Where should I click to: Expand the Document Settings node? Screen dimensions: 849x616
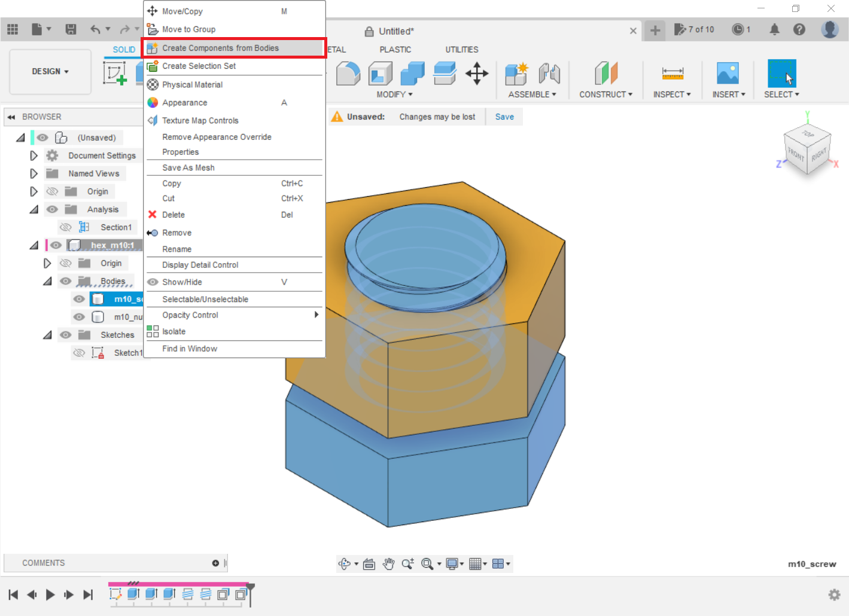pyautogui.click(x=34, y=155)
